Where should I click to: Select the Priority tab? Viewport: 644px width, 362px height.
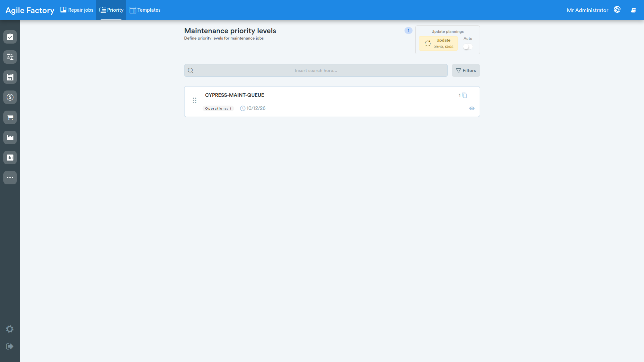[111, 10]
